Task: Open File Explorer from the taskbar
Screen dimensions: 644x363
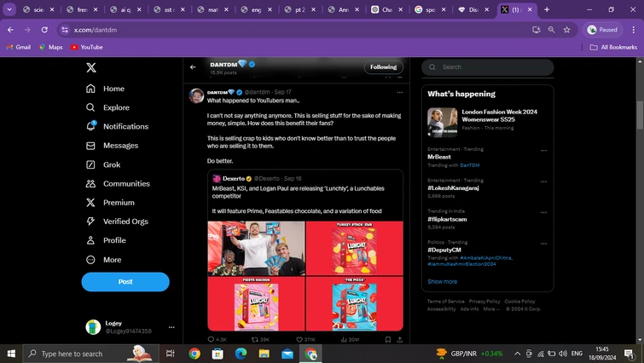Action: (x=264, y=354)
